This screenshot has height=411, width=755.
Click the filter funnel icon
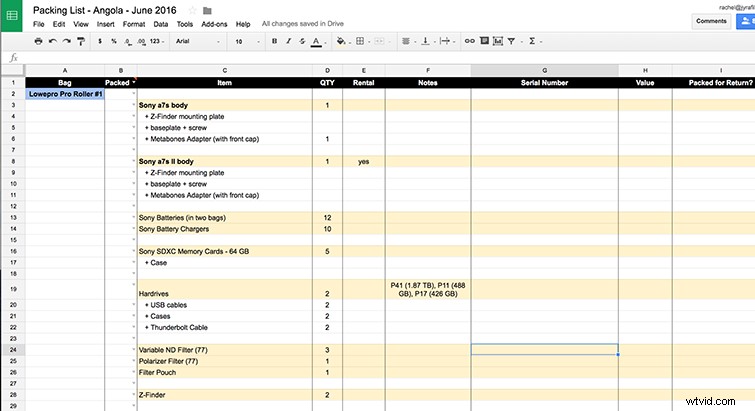coord(513,42)
